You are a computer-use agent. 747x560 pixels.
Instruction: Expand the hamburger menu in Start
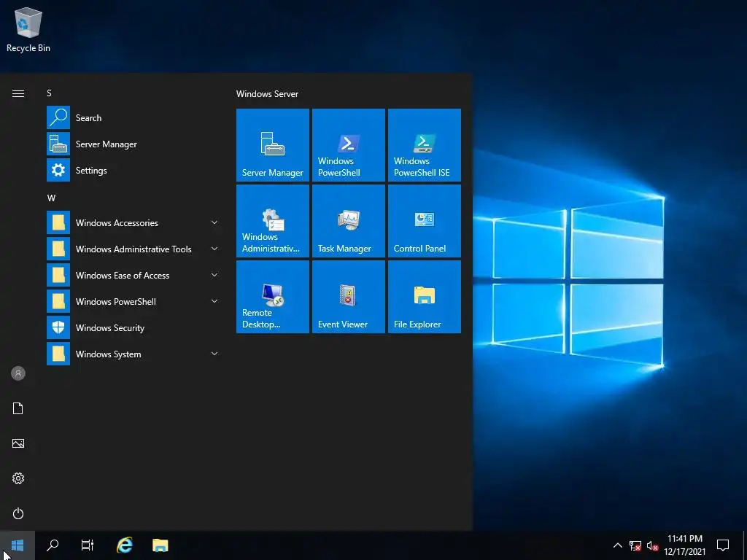pos(18,93)
